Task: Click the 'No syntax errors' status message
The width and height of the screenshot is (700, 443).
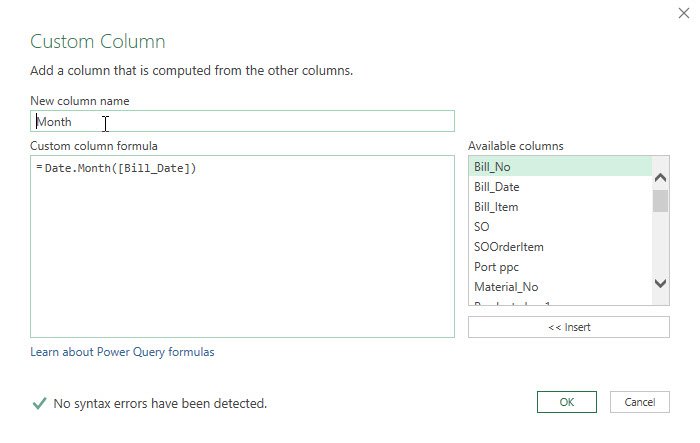Action: [160, 404]
